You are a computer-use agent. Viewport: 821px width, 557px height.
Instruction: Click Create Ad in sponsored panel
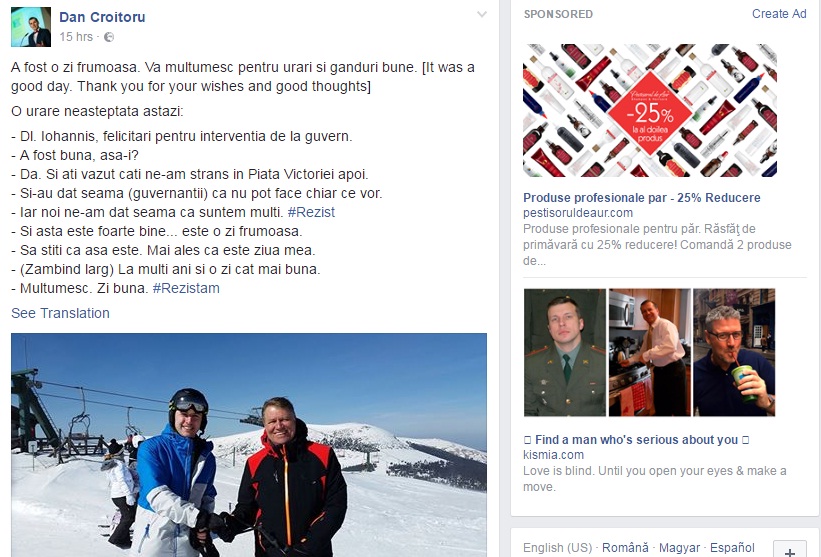(779, 14)
